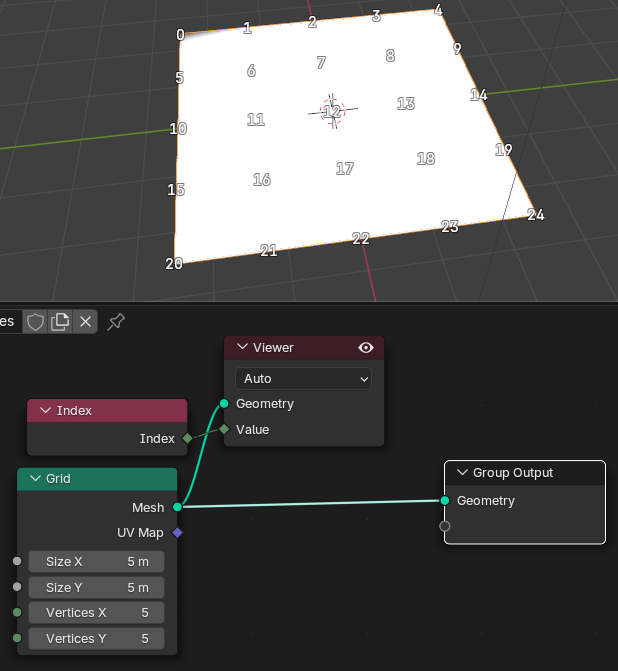Click vertex index label 24
This screenshot has height=671, width=618.
pos(535,214)
